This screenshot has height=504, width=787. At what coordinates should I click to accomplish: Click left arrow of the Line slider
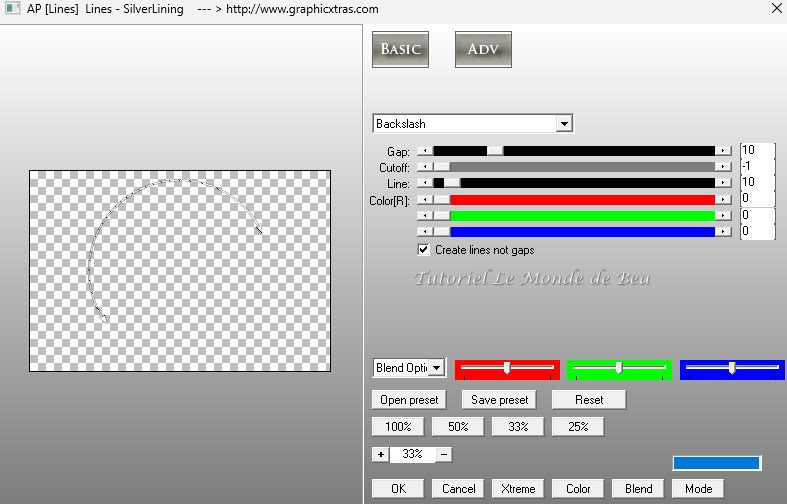tap(425, 183)
